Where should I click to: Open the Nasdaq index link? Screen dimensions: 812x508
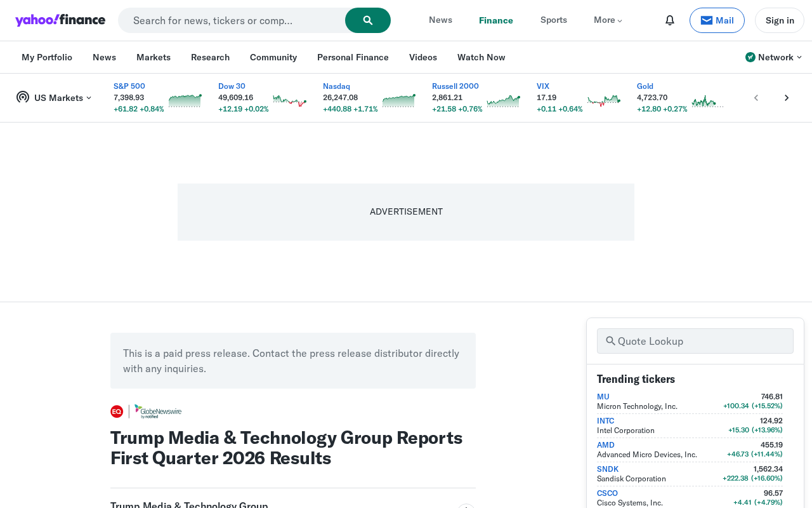pyautogui.click(x=336, y=86)
